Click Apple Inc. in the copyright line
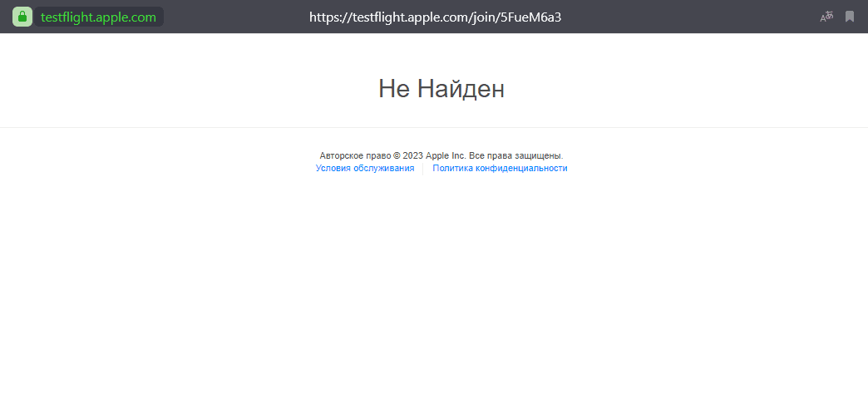This screenshot has width=868, height=418. (x=446, y=155)
